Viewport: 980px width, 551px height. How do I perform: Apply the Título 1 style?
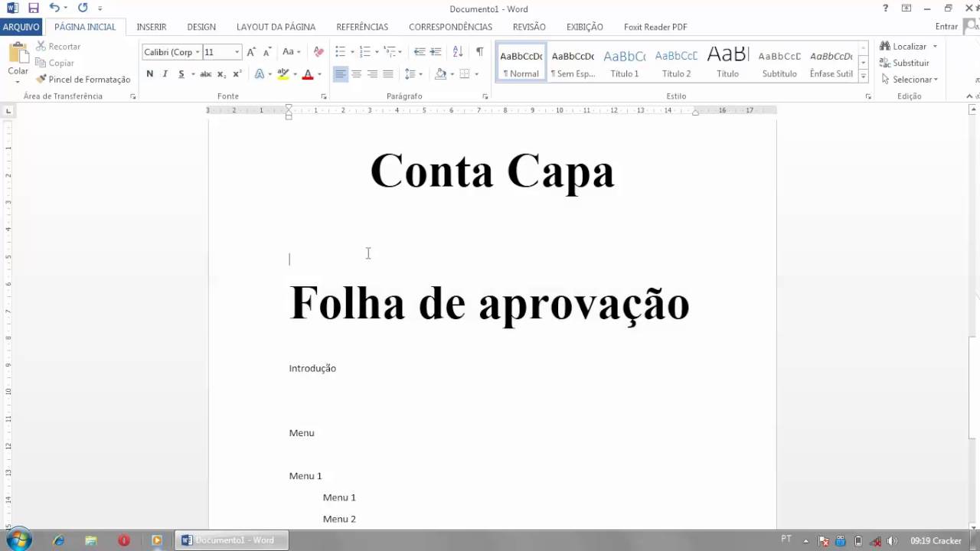[x=624, y=61]
